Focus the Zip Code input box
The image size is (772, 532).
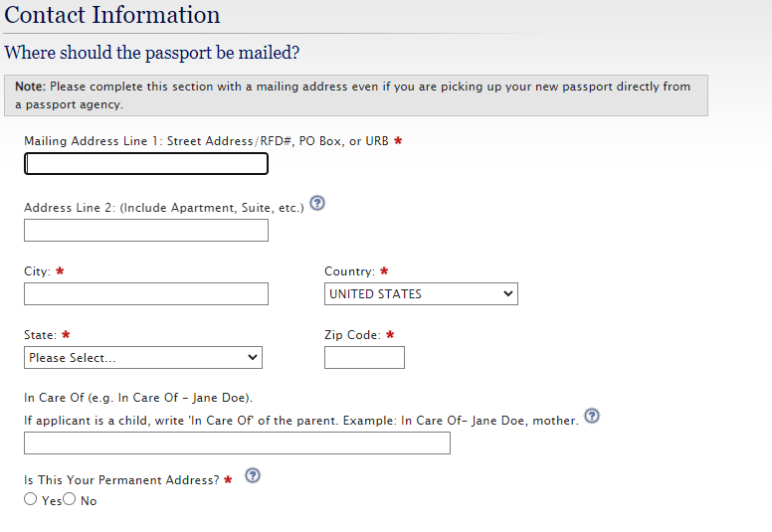[x=364, y=358]
